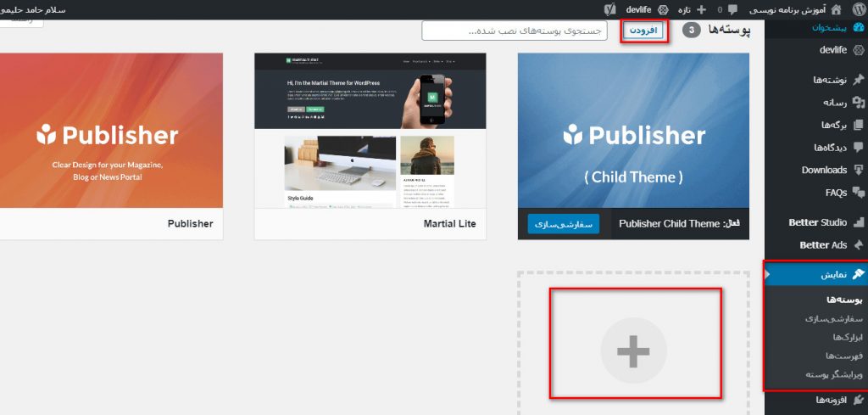Select the Martial Lite theme thumbnail
The height and width of the screenshot is (415, 868).
(370, 131)
